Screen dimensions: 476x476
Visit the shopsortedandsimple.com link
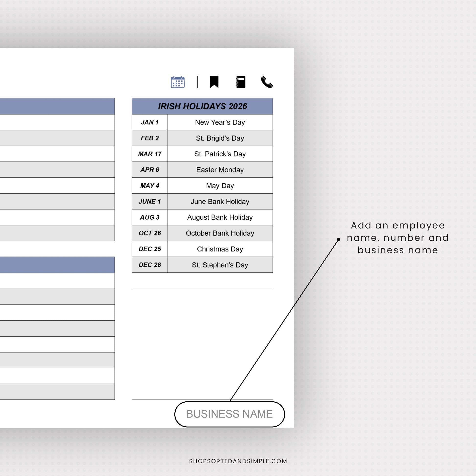(x=238, y=461)
